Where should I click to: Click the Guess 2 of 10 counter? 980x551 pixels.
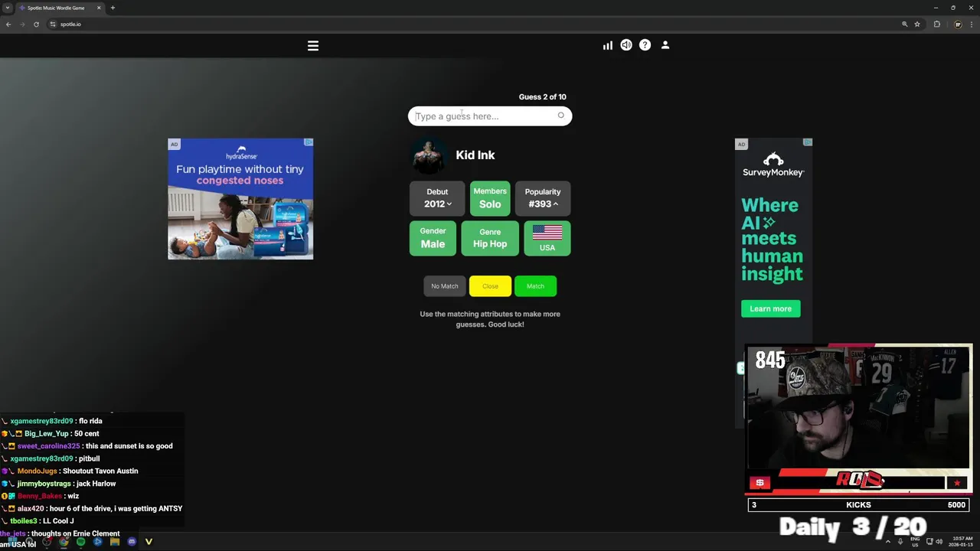pyautogui.click(x=543, y=97)
